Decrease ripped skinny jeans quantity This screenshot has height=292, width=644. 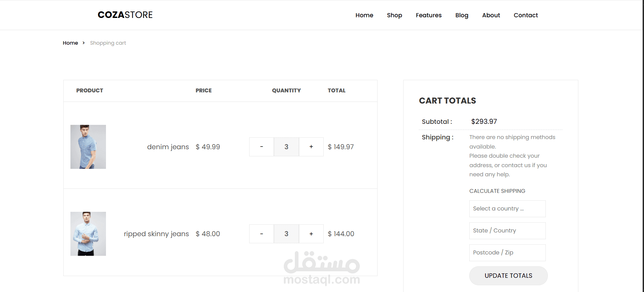(x=261, y=234)
